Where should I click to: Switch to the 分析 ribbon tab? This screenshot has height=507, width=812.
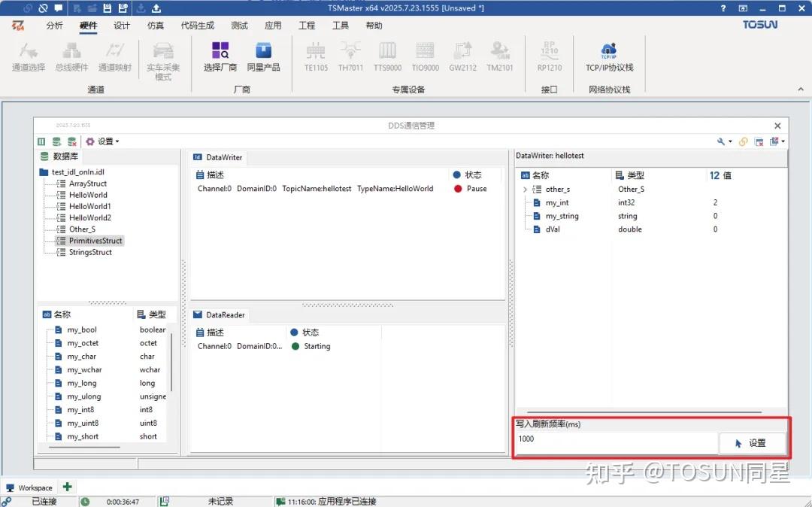(x=56, y=25)
